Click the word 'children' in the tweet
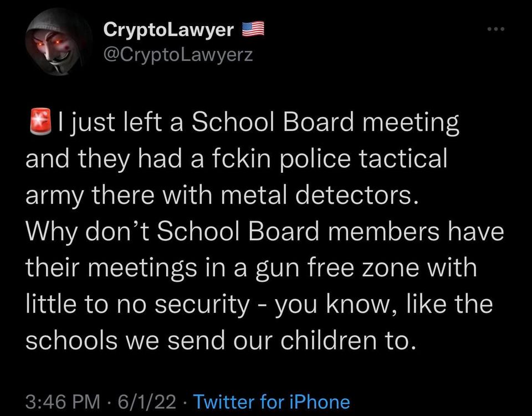Viewport: 532px width, 416px height. tap(342, 341)
